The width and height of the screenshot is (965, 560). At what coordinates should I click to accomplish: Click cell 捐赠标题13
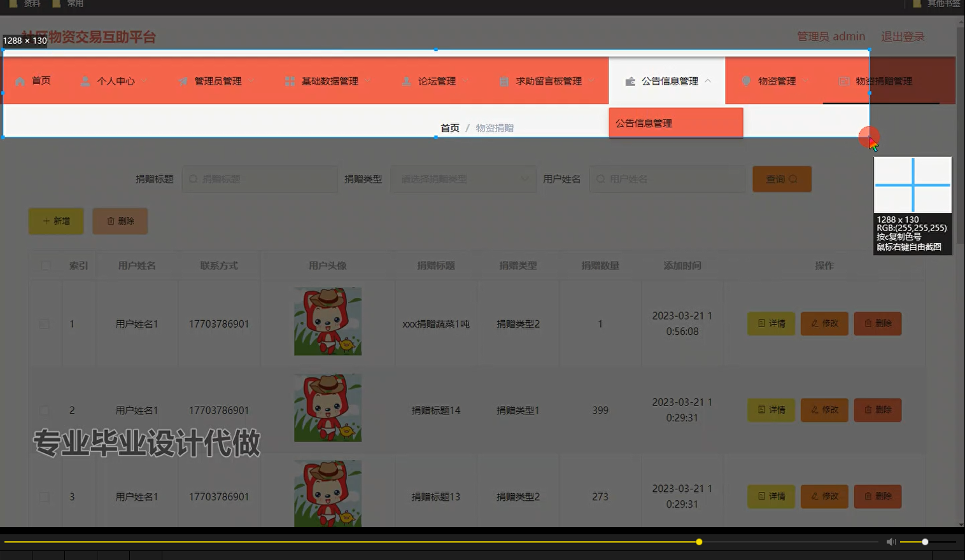tap(436, 497)
